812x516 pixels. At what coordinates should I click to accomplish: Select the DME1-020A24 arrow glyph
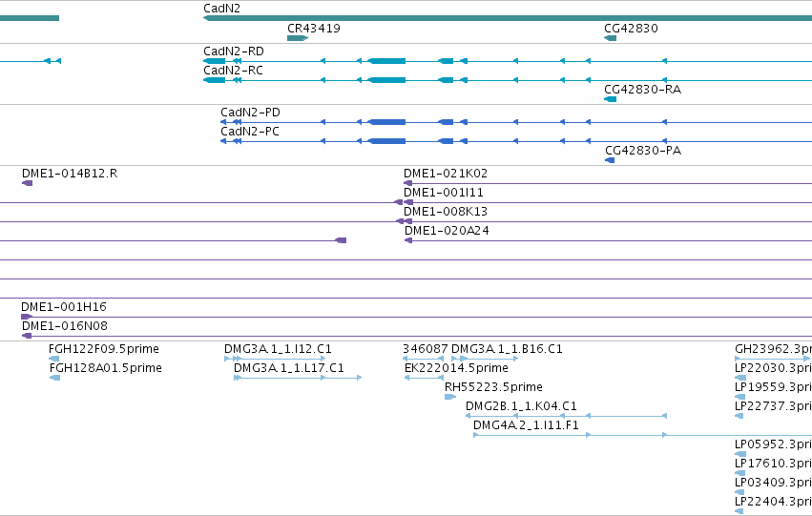click(x=408, y=240)
